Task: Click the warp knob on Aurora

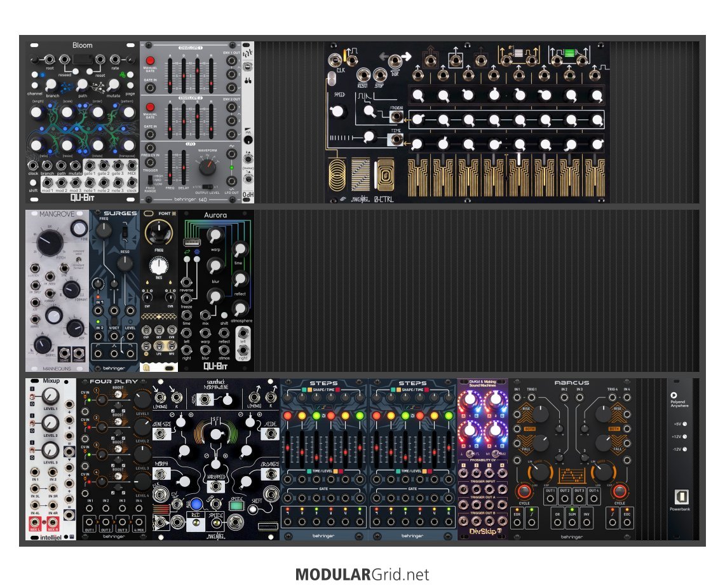Action: coord(215,235)
